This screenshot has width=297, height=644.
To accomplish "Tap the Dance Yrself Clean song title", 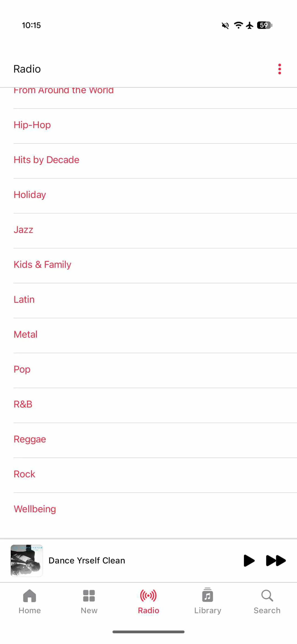I will (87, 560).
